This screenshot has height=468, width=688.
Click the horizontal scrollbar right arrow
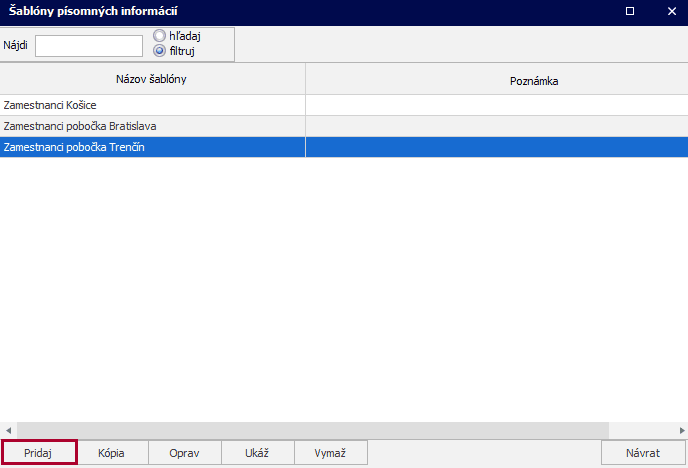point(679,430)
